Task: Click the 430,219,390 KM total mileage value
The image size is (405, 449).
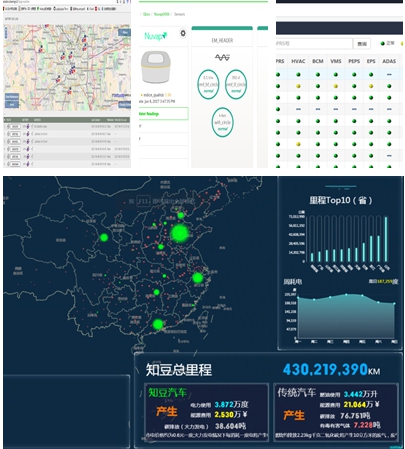Action: [331, 370]
